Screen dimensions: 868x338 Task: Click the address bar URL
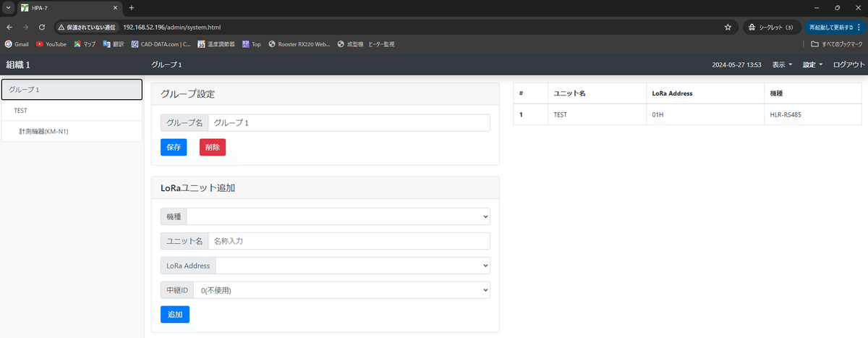tap(171, 27)
